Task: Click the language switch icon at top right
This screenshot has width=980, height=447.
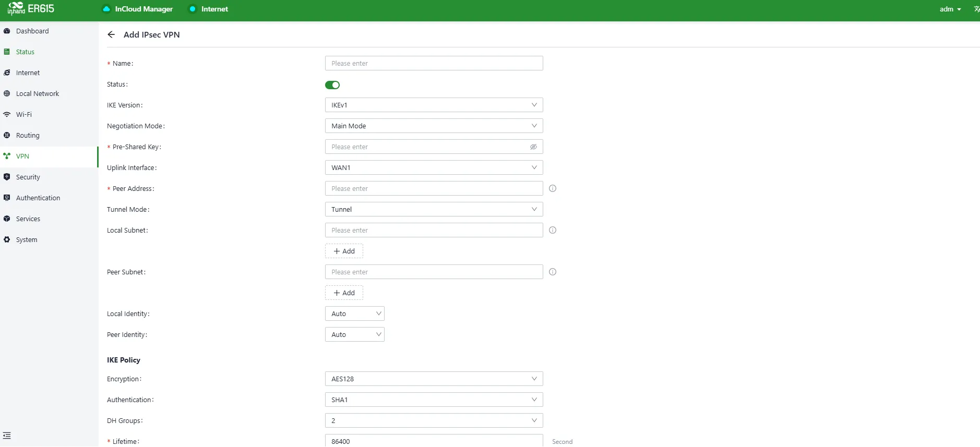Action: tap(976, 9)
